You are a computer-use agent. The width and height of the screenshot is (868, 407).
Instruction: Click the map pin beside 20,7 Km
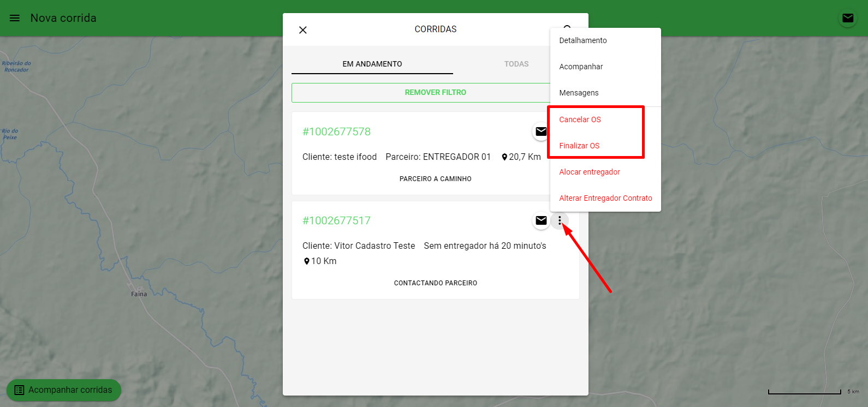(x=504, y=157)
